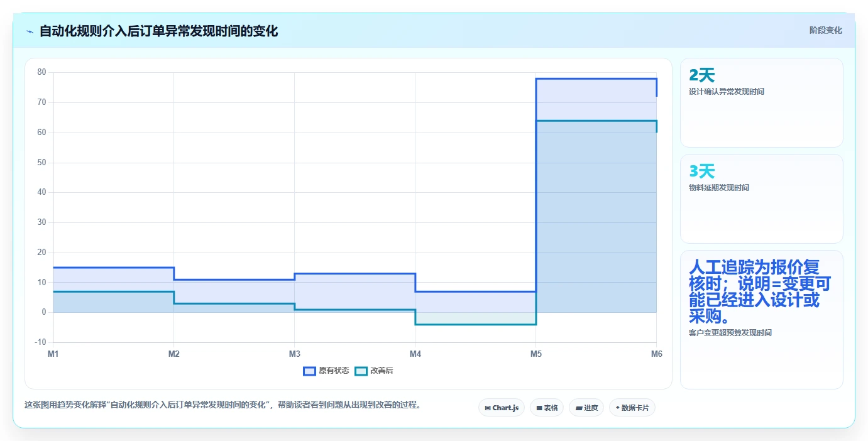Click the 设计确认异常发现时间 label
Viewport: 868px width, 441px height.
[x=727, y=92]
